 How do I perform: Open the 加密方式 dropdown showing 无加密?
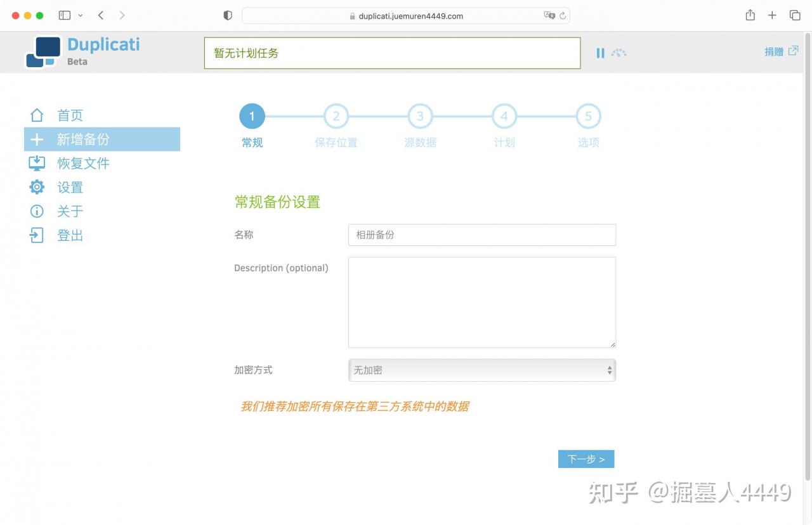click(x=482, y=370)
